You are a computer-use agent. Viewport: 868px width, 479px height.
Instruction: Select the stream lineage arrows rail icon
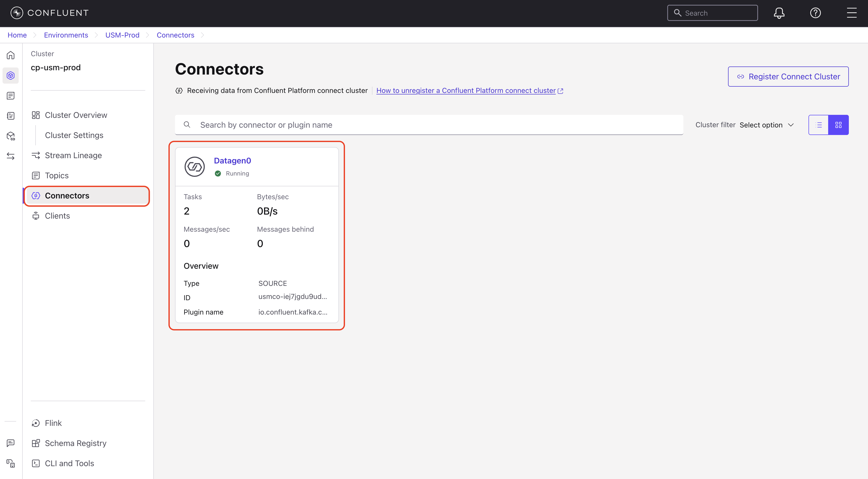click(x=11, y=156)
